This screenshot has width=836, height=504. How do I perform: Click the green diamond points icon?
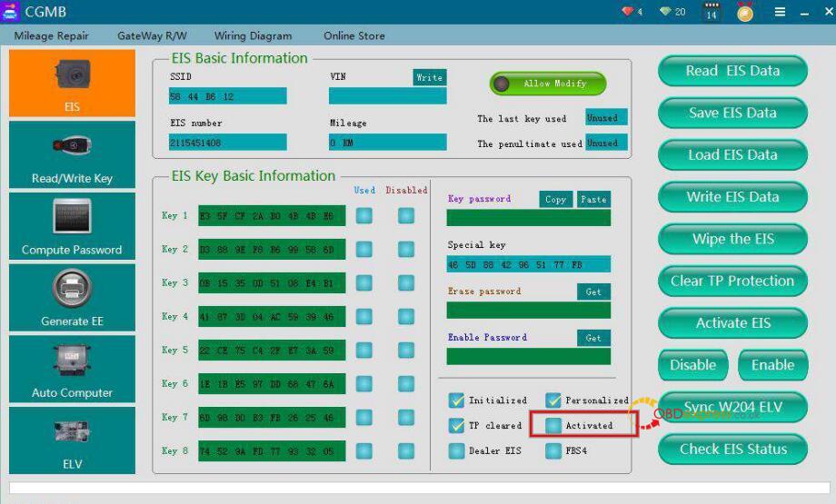665,11
